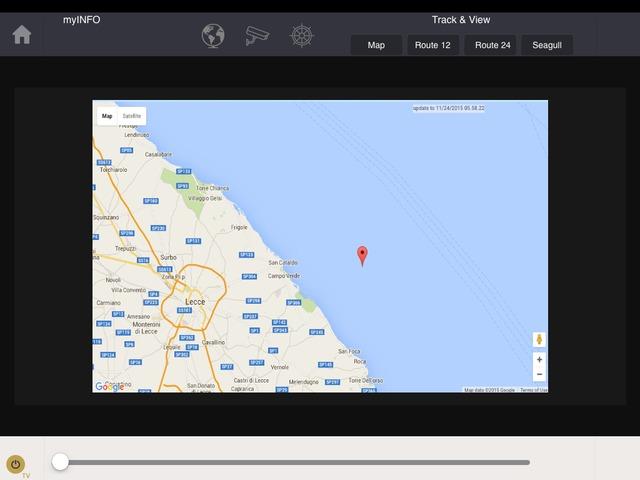
Task: Click the Lecce city label on map
Action: (x=193, y=299)
